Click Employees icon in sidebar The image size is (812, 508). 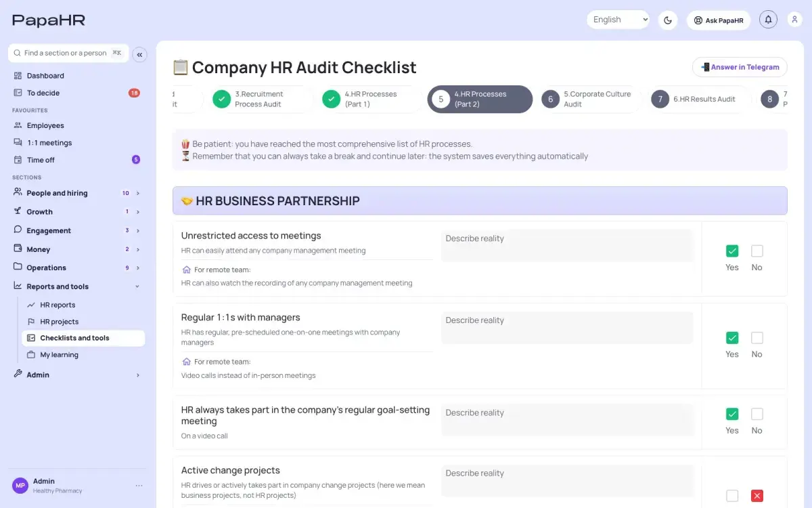(x=18, y=125)
